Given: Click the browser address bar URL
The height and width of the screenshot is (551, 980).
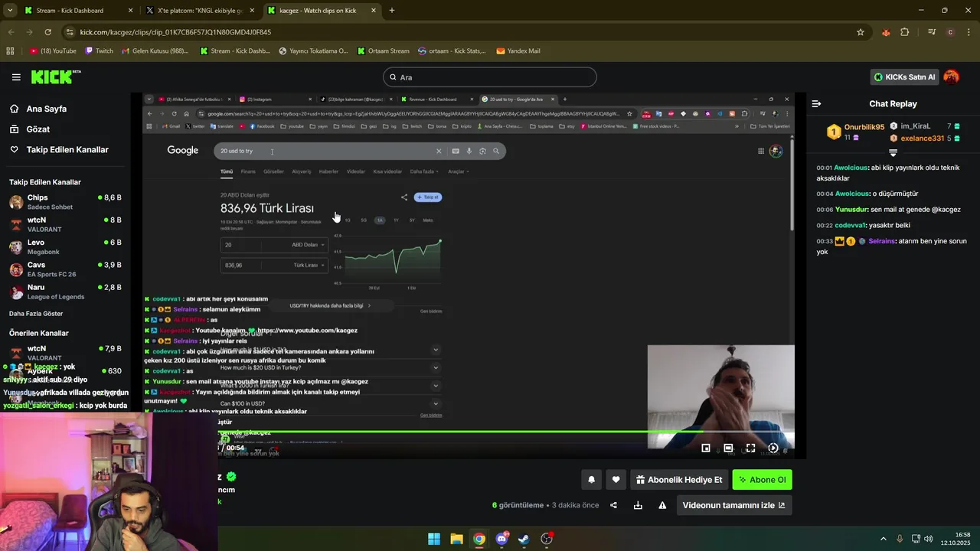Looking at the screenshot, I should point(175,32).
